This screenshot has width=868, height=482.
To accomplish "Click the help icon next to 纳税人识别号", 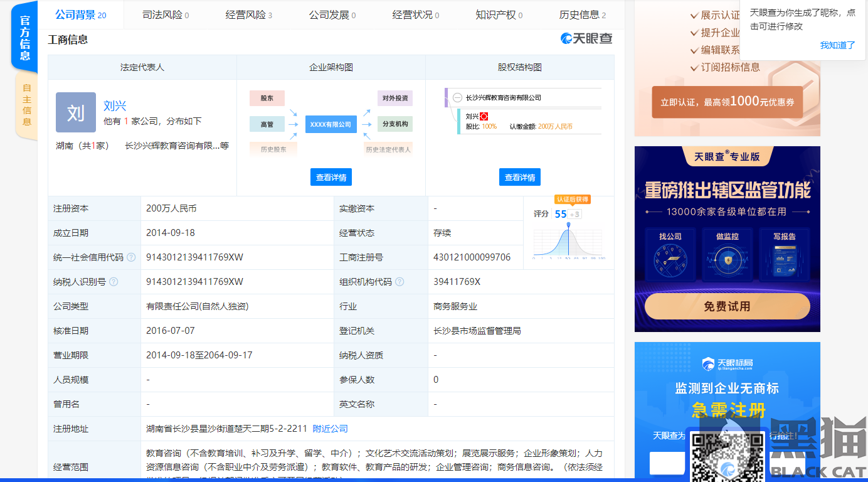I will pyautogui.click(x=114, y=282).
